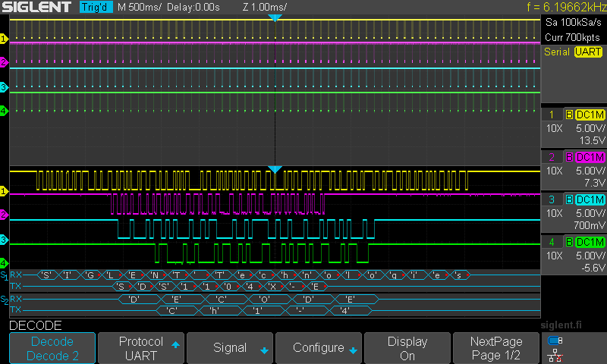The width and height of the screenshot is (607, 364).
Task: Go to NextPage Page 1/2
Action: [496, 348]
